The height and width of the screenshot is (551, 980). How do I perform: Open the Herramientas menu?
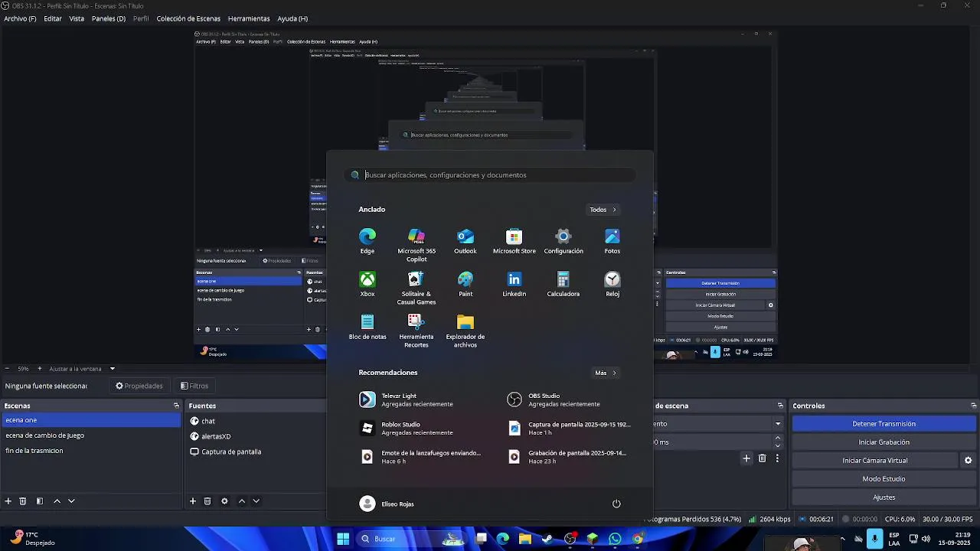coord(249,18)
